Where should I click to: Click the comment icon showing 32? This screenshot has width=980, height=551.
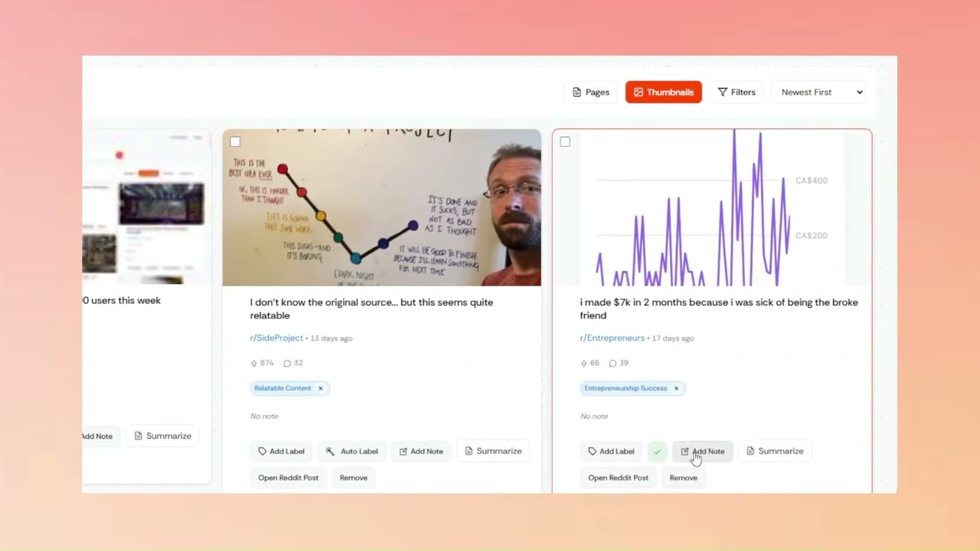click(x=287, y=364)
